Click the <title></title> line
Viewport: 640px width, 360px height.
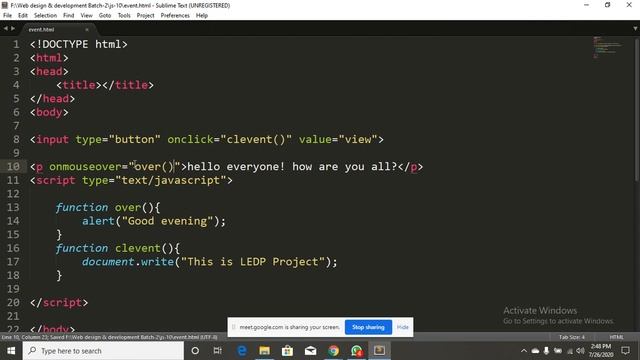click(x=104, y=85)
